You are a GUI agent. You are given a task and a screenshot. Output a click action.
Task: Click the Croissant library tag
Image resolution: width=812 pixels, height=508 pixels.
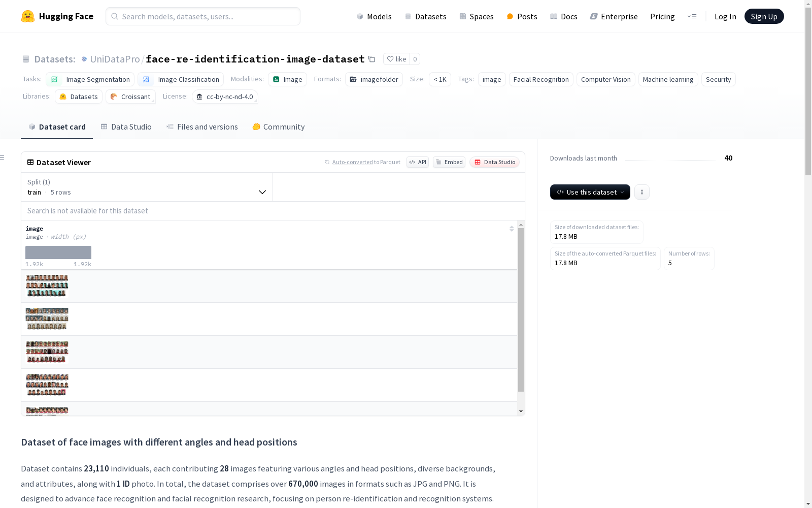(x=130, y=97)
